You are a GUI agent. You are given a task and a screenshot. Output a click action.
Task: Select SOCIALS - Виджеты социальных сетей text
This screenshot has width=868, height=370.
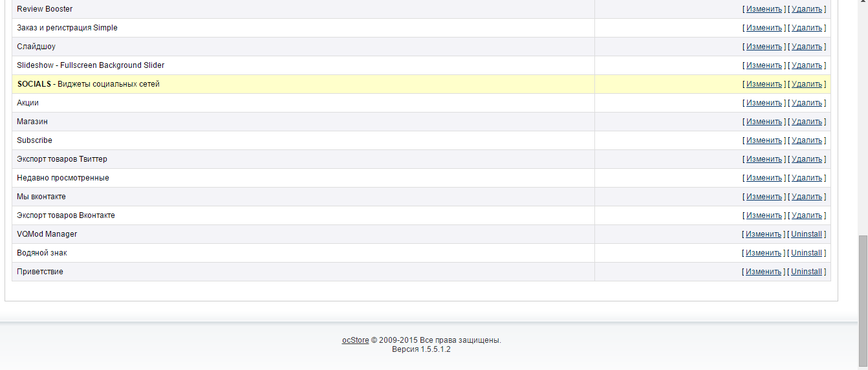pyautogui.click(x=89, y=84)
